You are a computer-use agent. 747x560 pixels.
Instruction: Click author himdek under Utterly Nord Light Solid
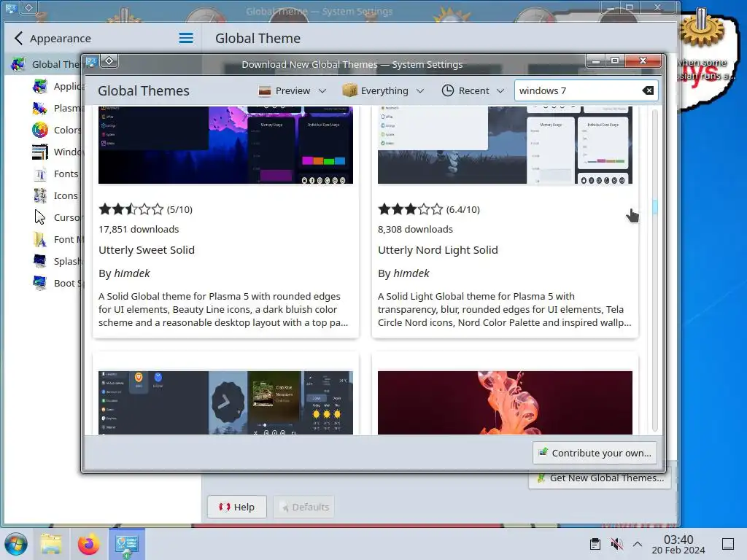411,273
